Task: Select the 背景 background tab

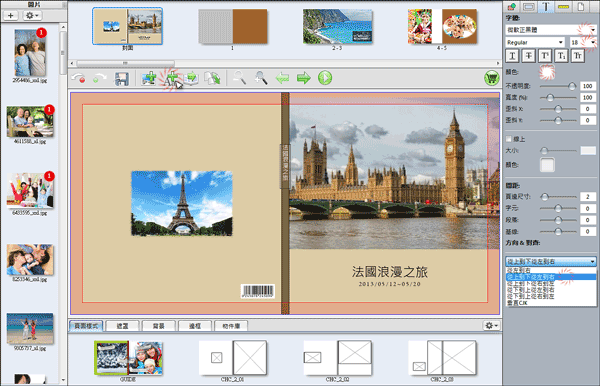Action: pos(158,326)
